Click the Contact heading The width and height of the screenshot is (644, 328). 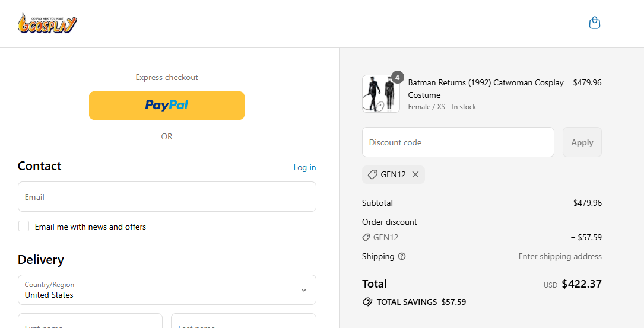tap(39, 166)
